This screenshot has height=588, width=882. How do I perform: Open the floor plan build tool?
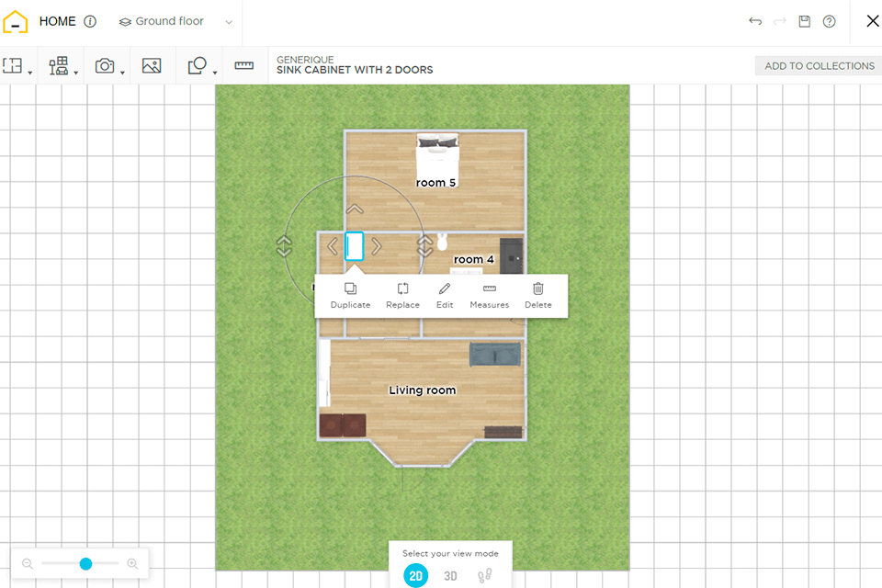click(x=12, y=65)
